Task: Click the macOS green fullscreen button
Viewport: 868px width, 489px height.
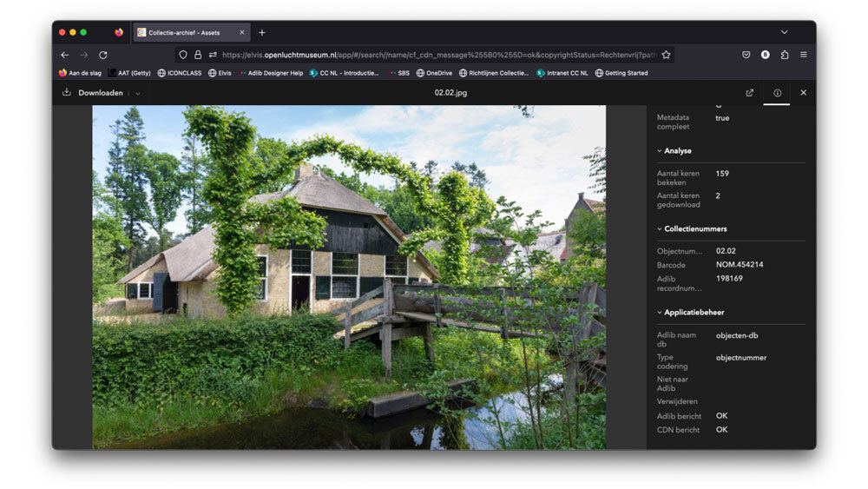Action: click(x=83, y=33)
